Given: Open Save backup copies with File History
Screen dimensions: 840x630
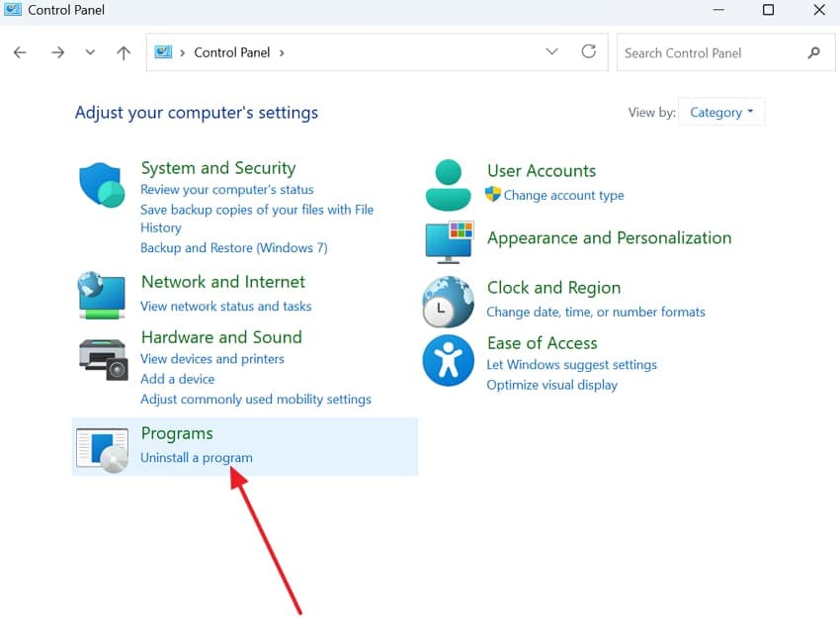Looking at the screenshot, I should (257, 219).
